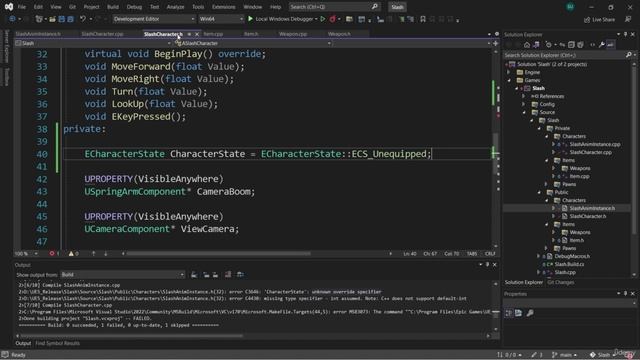Viewport: 640px width, 360px height.
Task: Click the Solution Explorer Home icon
Action: point(527,45)
